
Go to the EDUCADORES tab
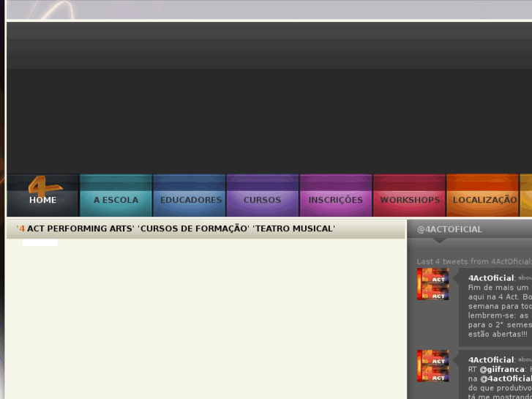190,195
